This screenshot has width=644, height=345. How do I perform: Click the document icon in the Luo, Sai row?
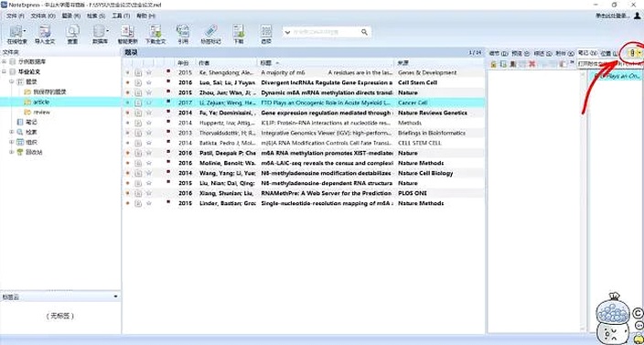(x=138, y=82)
